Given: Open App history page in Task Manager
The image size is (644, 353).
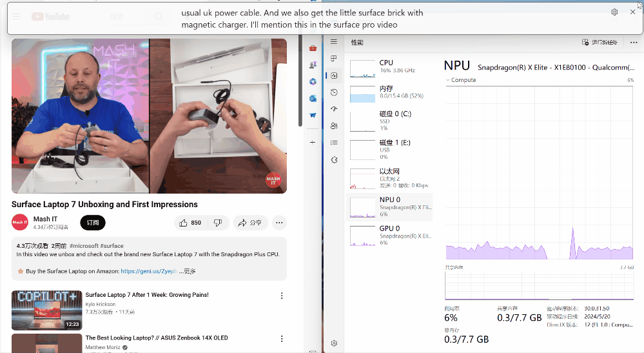Looking at the screenshot, I should tap(334, 92).
